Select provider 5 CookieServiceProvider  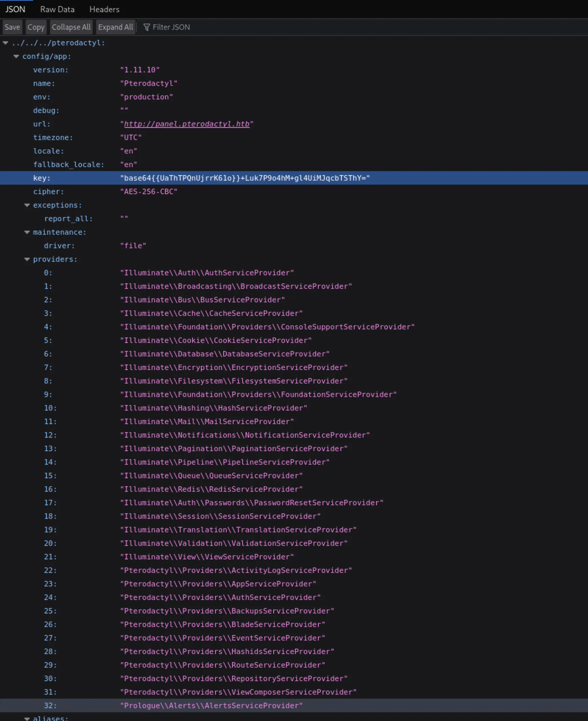click(294, 341)
